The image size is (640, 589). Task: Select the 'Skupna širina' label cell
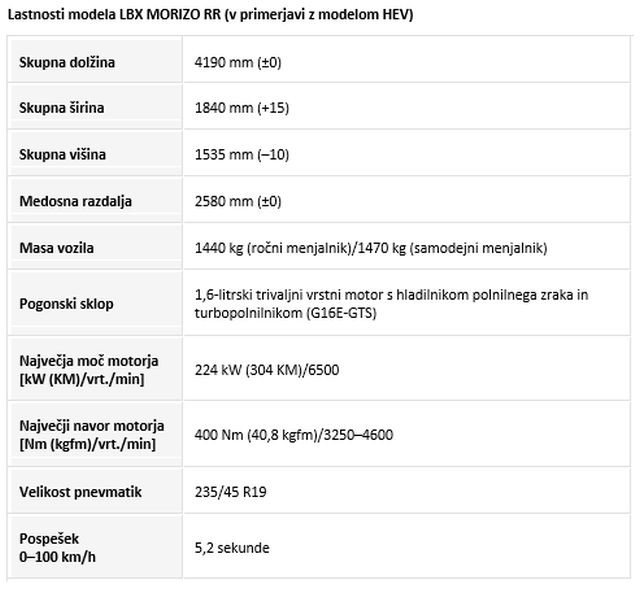pyautogui.click(x=62, y=108)
